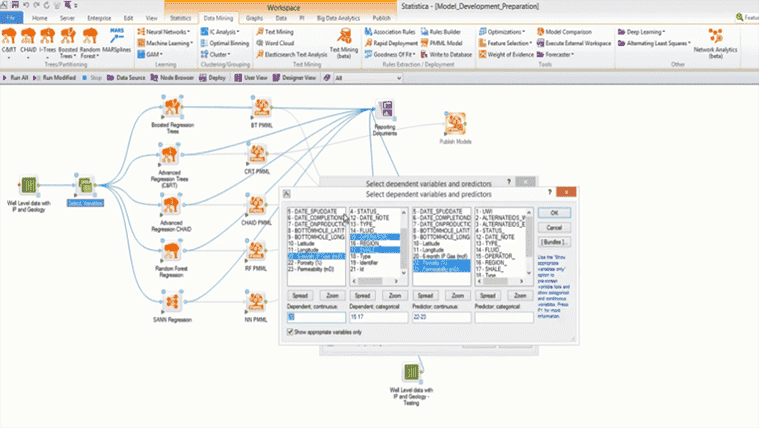Click the Dependent continuous input field
This screenshot has height=428, width=760.
(316, 317)
